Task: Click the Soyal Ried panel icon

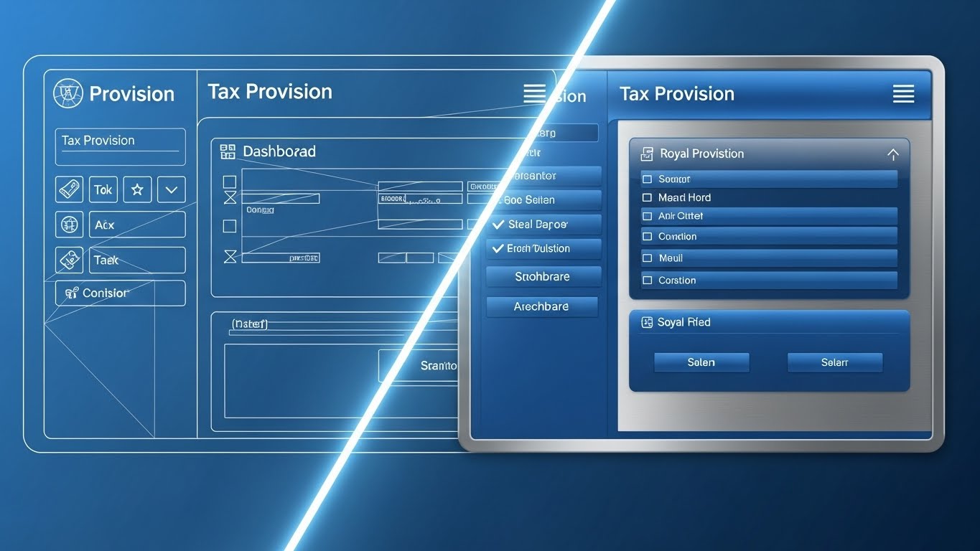Action: [x=646, y=323]
